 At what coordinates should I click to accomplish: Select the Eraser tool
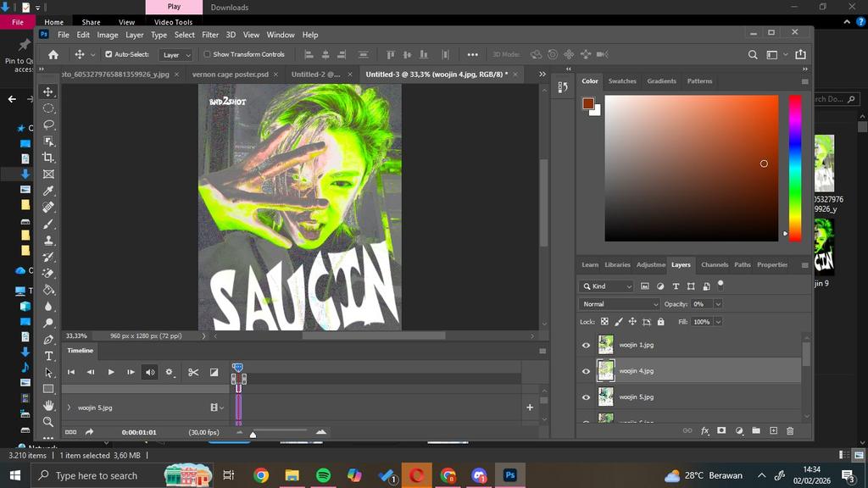tap(48, 274)
